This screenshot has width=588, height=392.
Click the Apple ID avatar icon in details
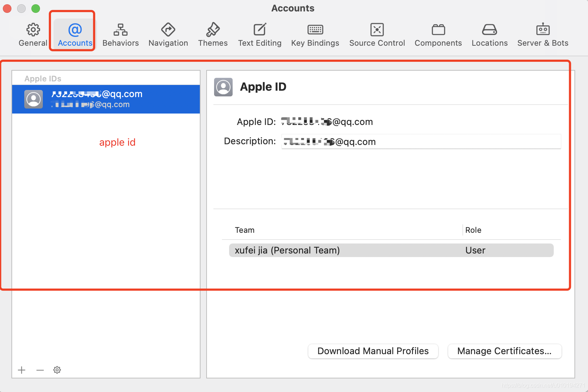223,87
